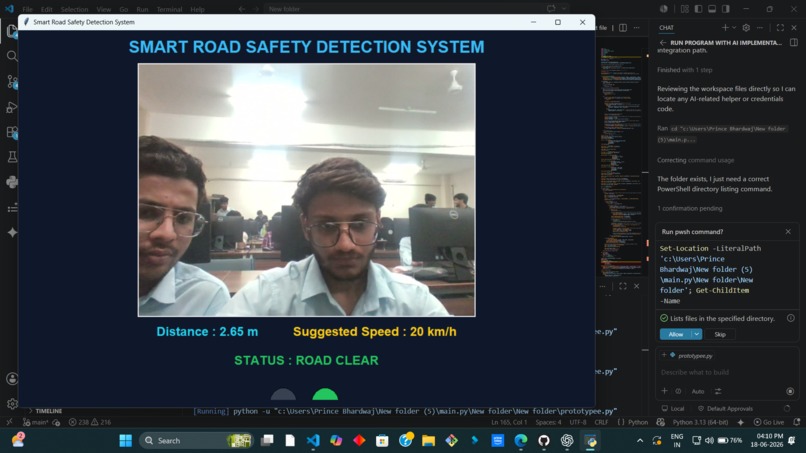This screenshot has height=453, width=806.
Task: Open Source Control view in activity bar
Action: (12, 81)
